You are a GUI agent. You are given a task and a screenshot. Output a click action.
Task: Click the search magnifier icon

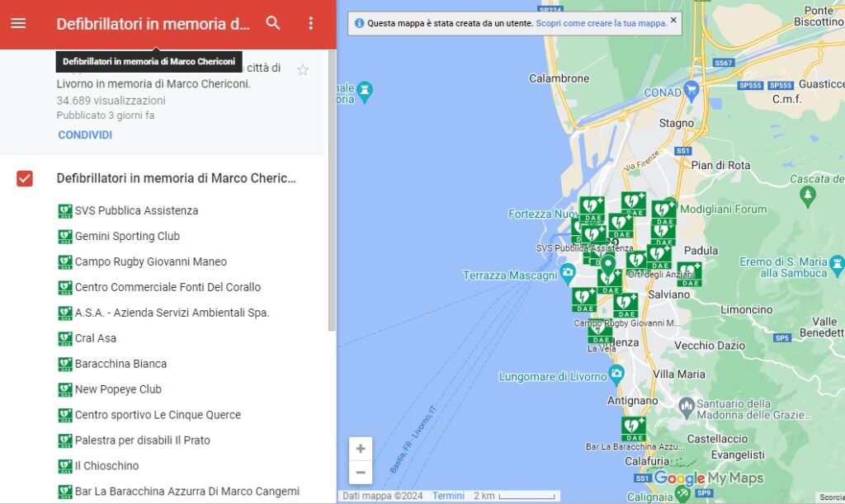click(x=273, y=23)
